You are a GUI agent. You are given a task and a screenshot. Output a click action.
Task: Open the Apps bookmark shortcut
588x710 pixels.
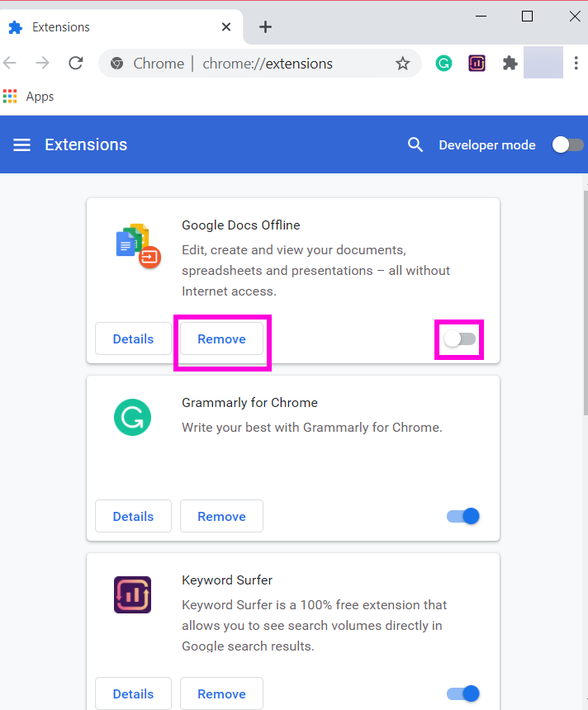click(28, 96)
